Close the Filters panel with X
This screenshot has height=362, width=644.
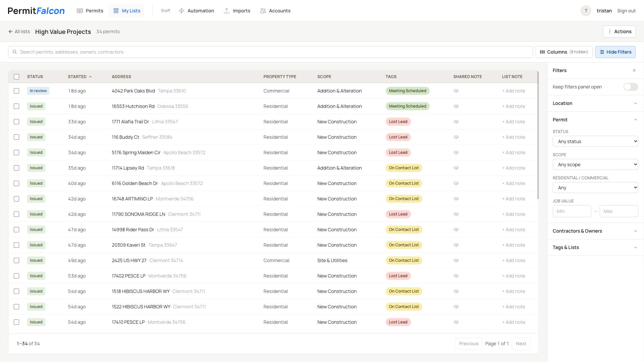(634, 70)
